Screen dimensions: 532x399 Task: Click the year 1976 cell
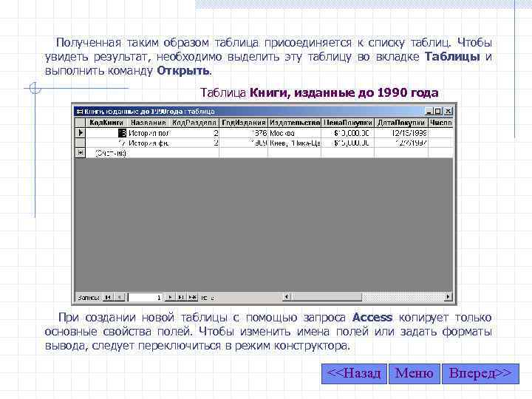pos(244,133)
